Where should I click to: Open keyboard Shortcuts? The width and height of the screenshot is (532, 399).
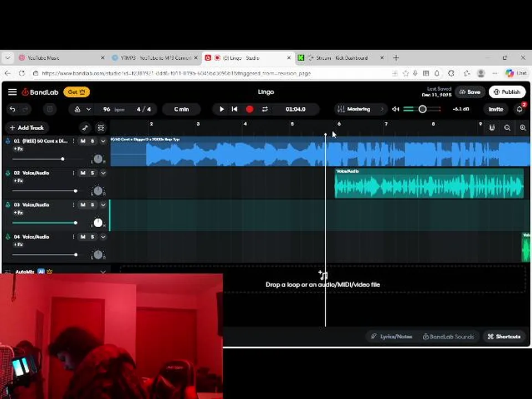point(504,336)
